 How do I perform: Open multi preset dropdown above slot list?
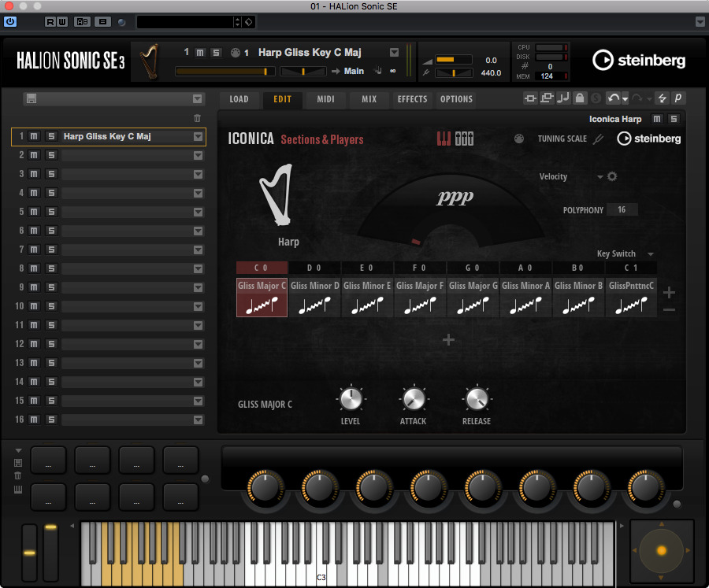click(197, 99)
